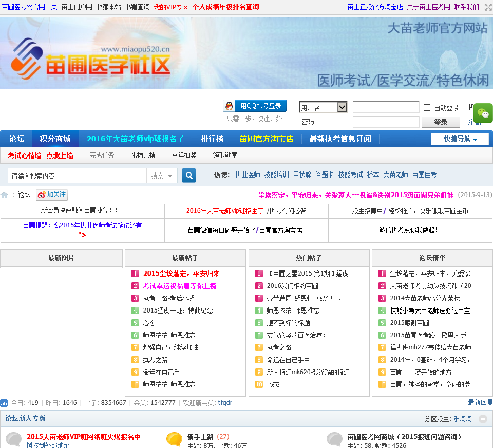Click grey bubble icon beside 2015大苗老师VIP班

coord(14,439)
